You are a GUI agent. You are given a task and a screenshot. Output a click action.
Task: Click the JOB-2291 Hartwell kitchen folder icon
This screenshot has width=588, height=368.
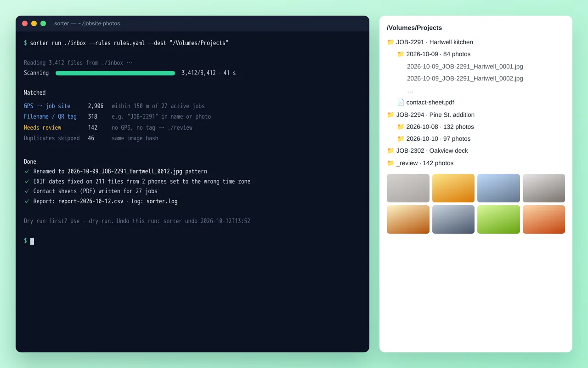pyautogui.click(x=390, y=42)
